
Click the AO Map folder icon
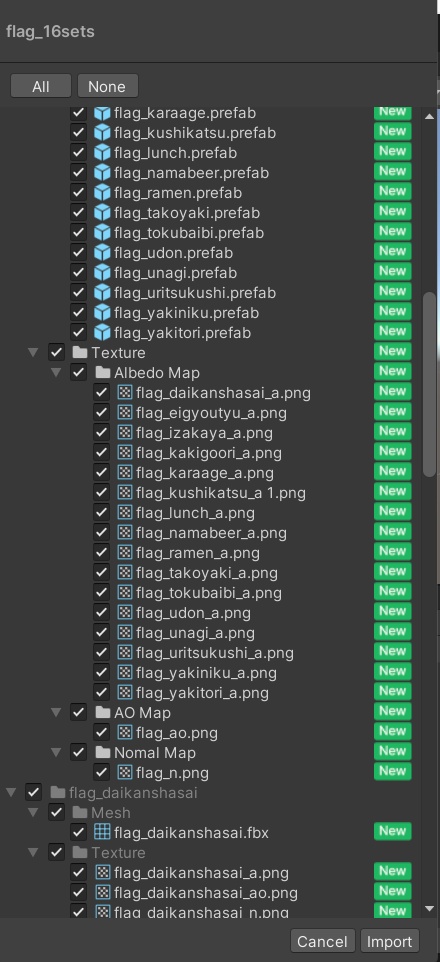[102, 713]
